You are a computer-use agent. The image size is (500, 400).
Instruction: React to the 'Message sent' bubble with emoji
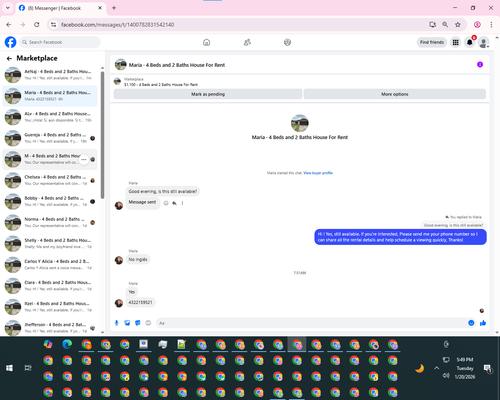[x=166, y=203]
